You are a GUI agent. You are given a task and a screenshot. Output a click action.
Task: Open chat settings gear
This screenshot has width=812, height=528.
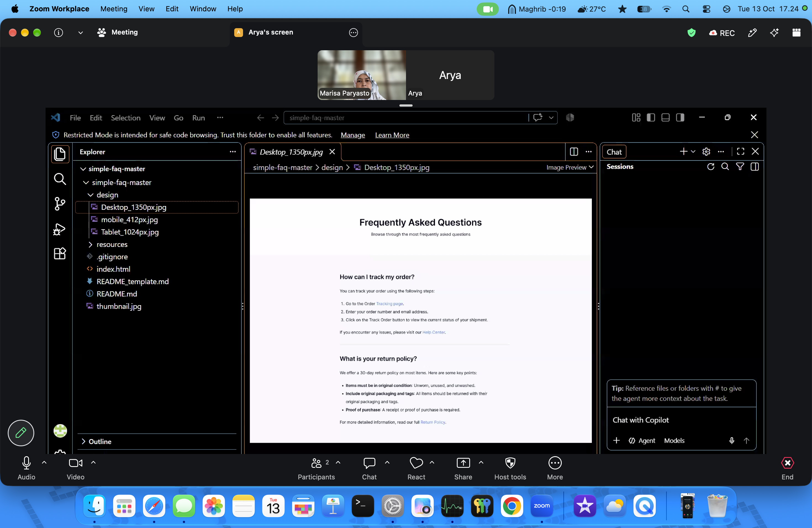(706, 151)
